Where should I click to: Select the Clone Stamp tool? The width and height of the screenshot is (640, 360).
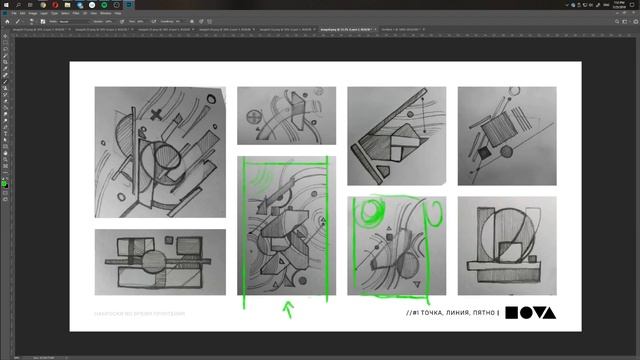tap(5, 88)
